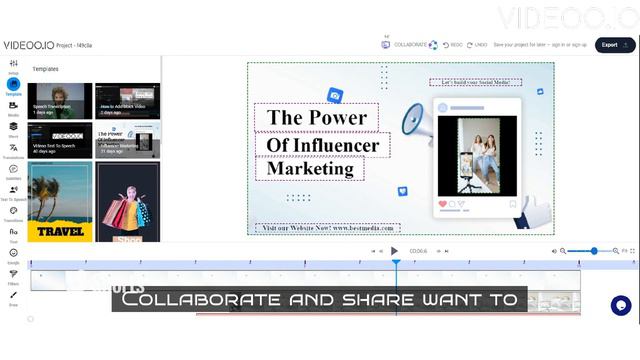This screenshot has height=360, width=640.
Task: Click the screen icon beside Collaborate
Action: tap(386, 44)
